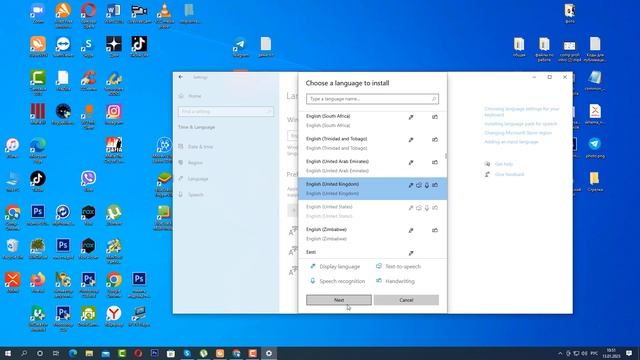Open the Firefox desktop shortcut

tap(38, 283)
